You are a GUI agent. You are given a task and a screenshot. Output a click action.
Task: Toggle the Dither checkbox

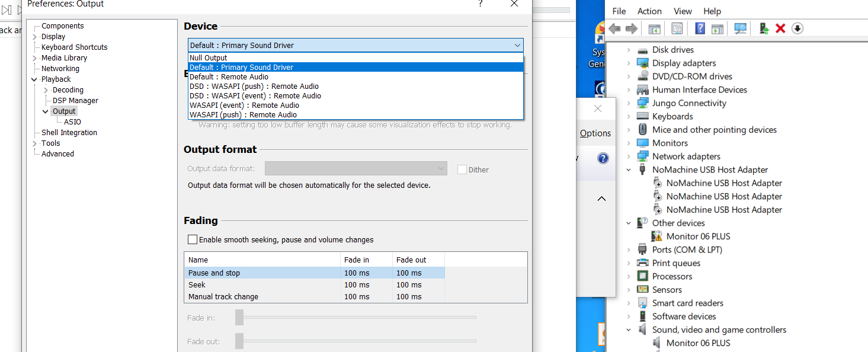tap(462, 169)
